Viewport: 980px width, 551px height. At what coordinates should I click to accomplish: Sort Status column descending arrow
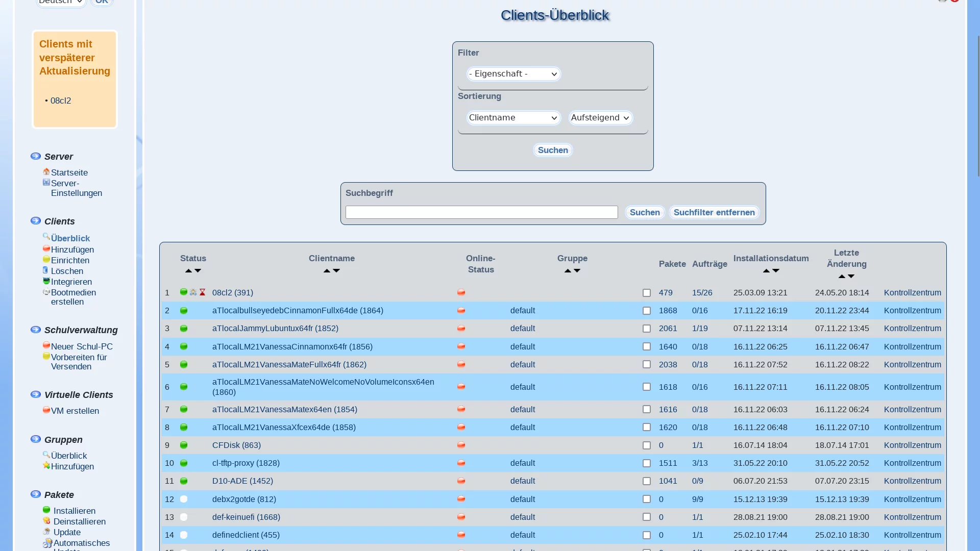coord(198,271)
